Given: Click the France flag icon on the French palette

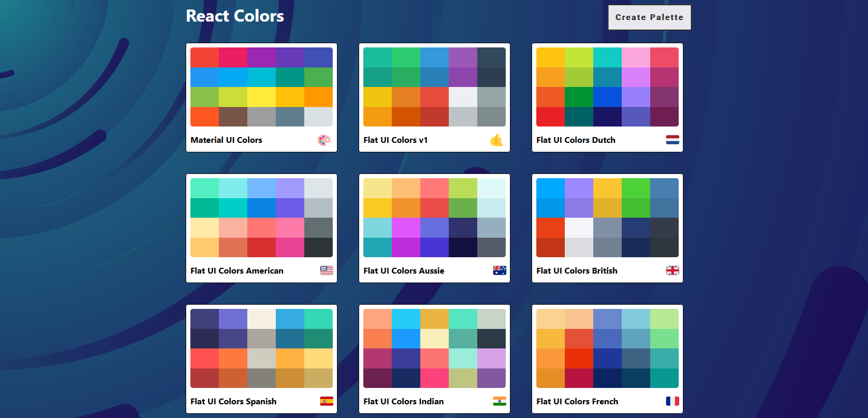Looking at the screenshot, I should (x=672, y=401).
